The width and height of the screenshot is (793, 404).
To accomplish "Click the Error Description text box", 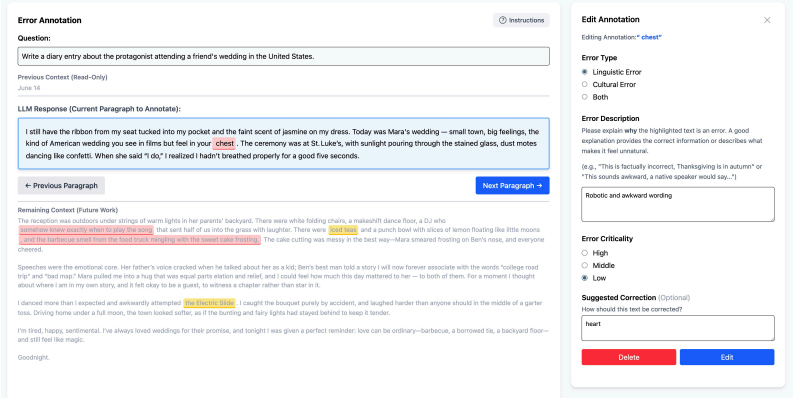I will pyautogui.click(x=678, y=204).
